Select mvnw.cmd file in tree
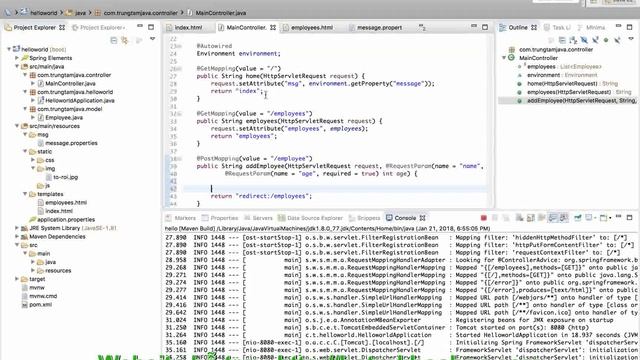640x360 pixels. tap(43, 296)
